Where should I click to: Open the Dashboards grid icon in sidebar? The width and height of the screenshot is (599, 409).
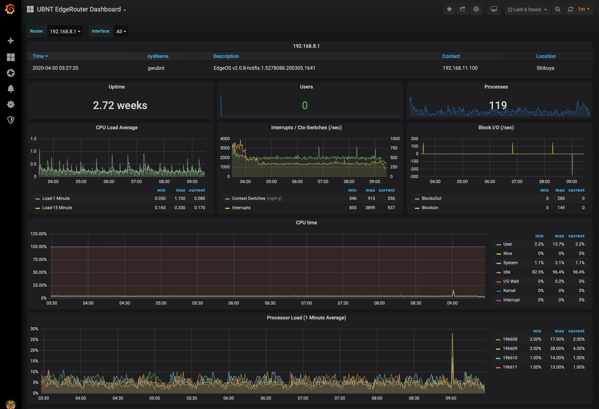[x=11, y=57]
